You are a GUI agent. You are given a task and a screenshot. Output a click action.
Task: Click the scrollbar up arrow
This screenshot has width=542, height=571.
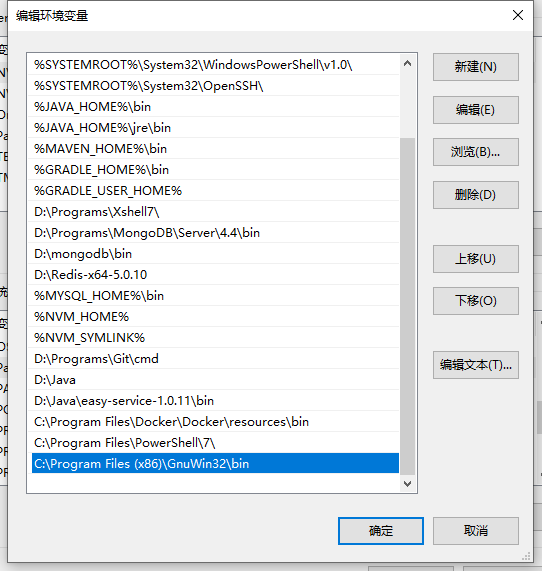[x=407, y=64]
